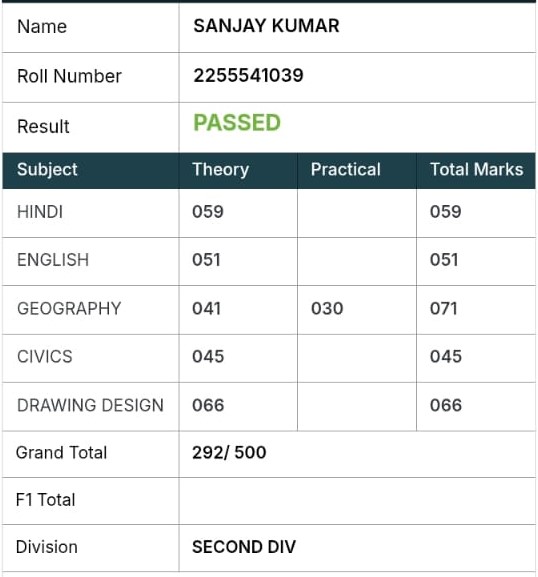
Task: Click Drawing Design total marks 066
Action: point(446,405)
